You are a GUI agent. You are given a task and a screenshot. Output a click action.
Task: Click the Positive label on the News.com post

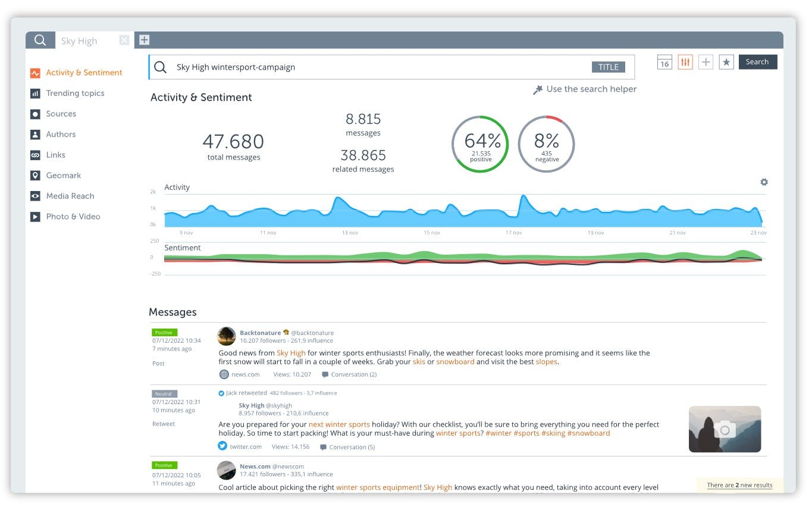point(164,465)
